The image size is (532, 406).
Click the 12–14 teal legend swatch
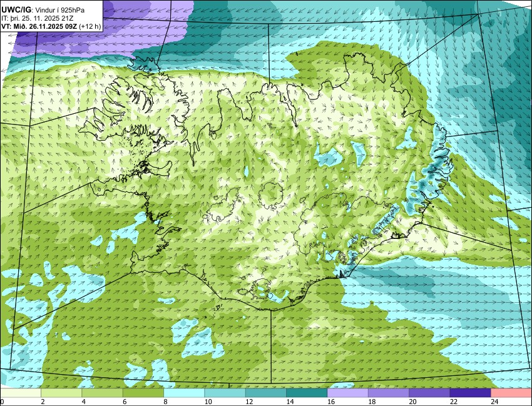[266, 393]
